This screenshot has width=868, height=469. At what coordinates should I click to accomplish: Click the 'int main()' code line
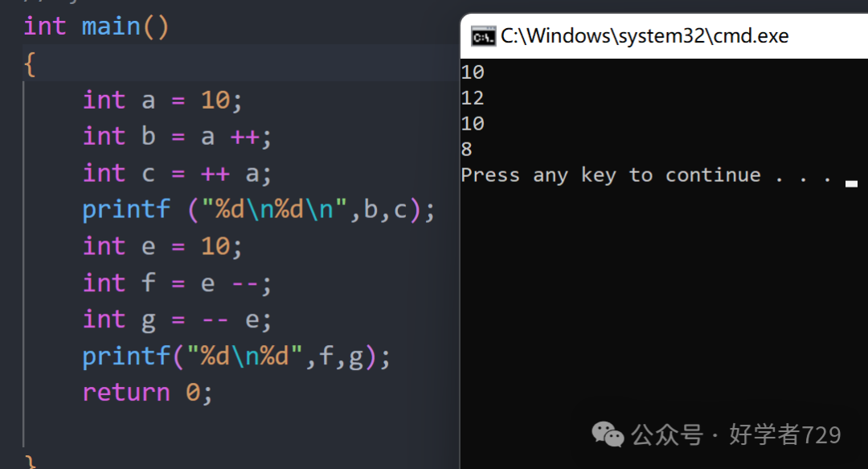pos(96,27)
